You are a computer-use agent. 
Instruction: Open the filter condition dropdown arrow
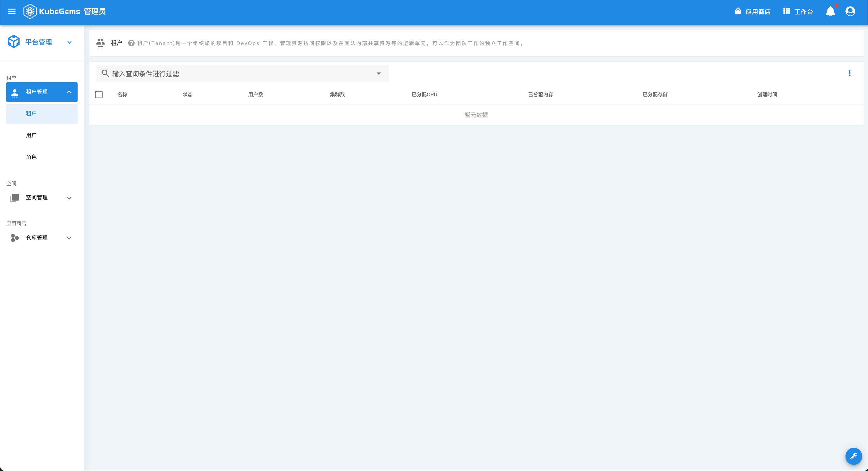click(379, 73)
